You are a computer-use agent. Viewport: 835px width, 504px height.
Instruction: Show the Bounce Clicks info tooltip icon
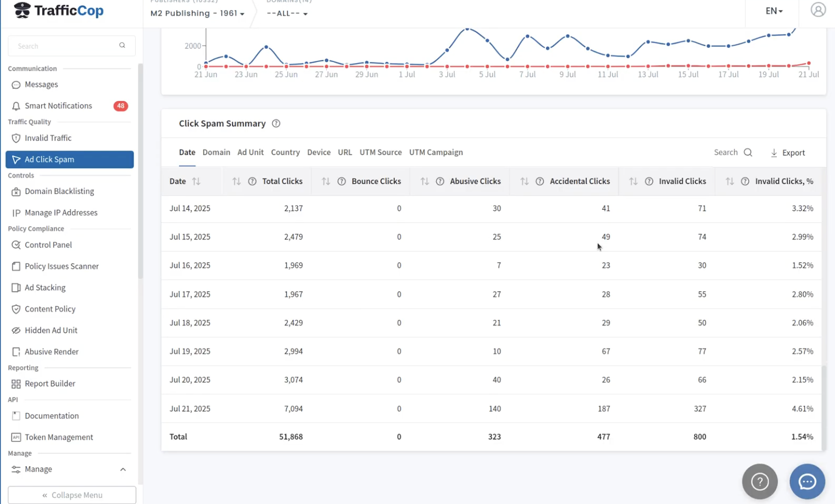tap(342, 181)
